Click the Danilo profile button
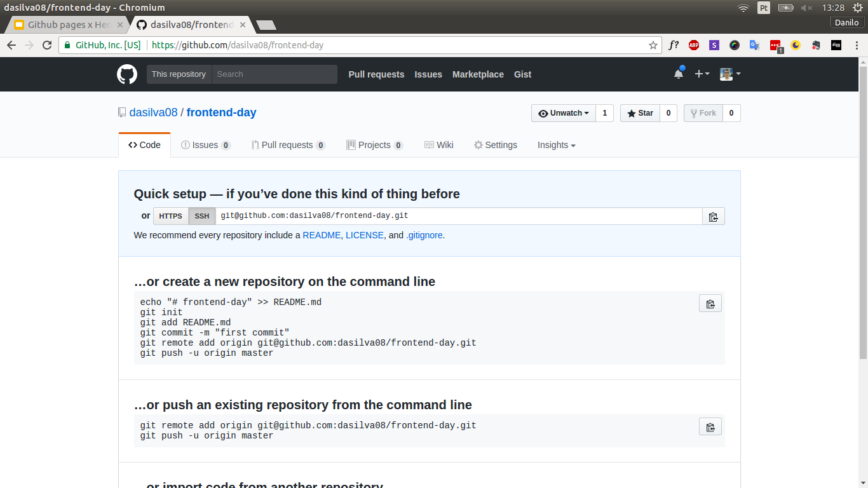Viewport: 868px width, 488px height. point(847,22)
